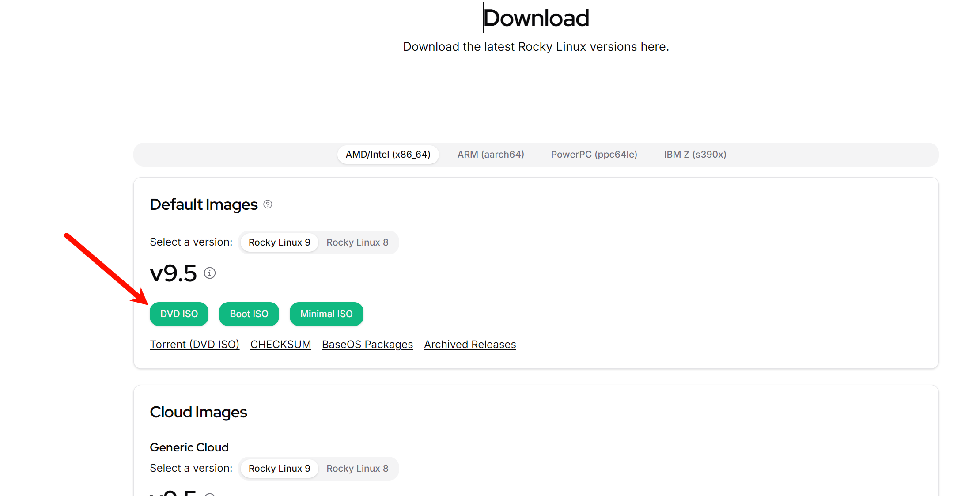Screen dimensions: 980x496
Task: Click the Default Images help question-mark icon
Action: (x=268, y=204)
